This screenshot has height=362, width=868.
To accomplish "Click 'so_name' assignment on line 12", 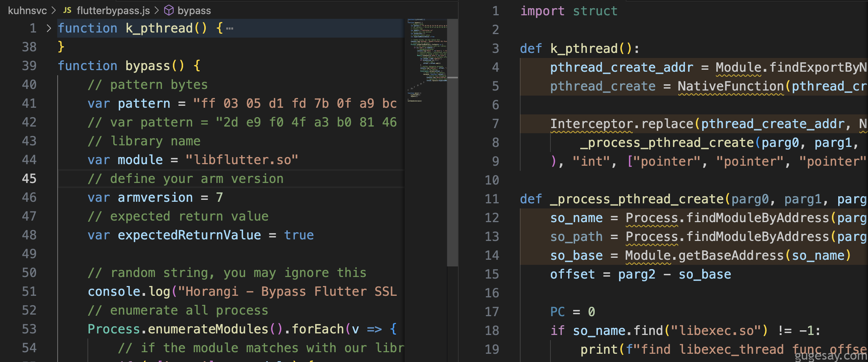I will [576, 218].
